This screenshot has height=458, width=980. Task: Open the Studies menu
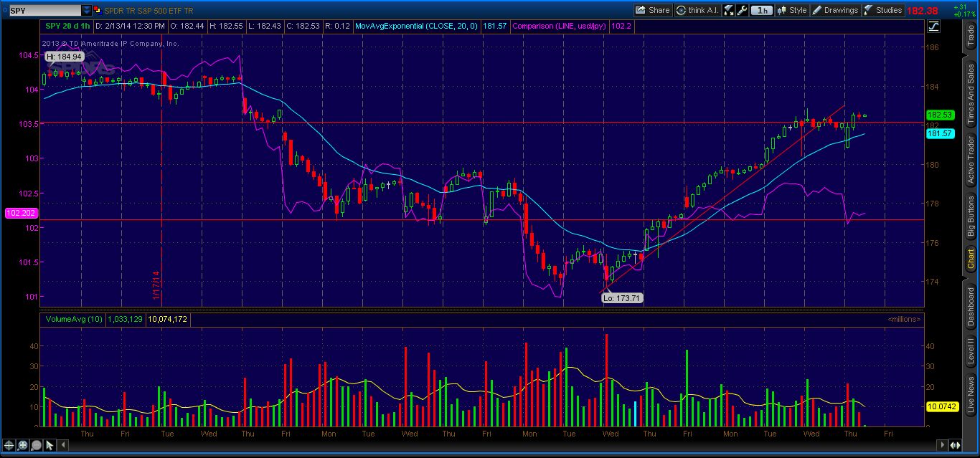(x=883, y=10)
